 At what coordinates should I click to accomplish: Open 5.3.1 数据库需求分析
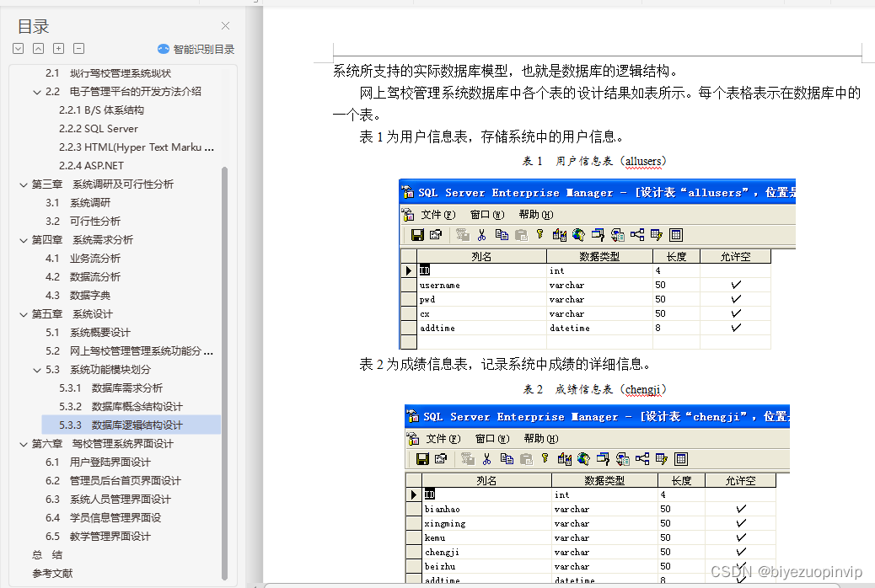pos(111,388)
